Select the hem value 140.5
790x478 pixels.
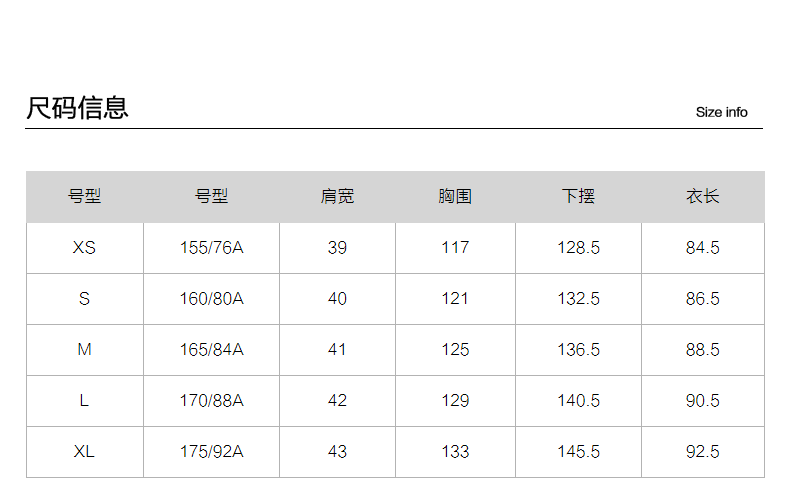(x=578, y=401)
